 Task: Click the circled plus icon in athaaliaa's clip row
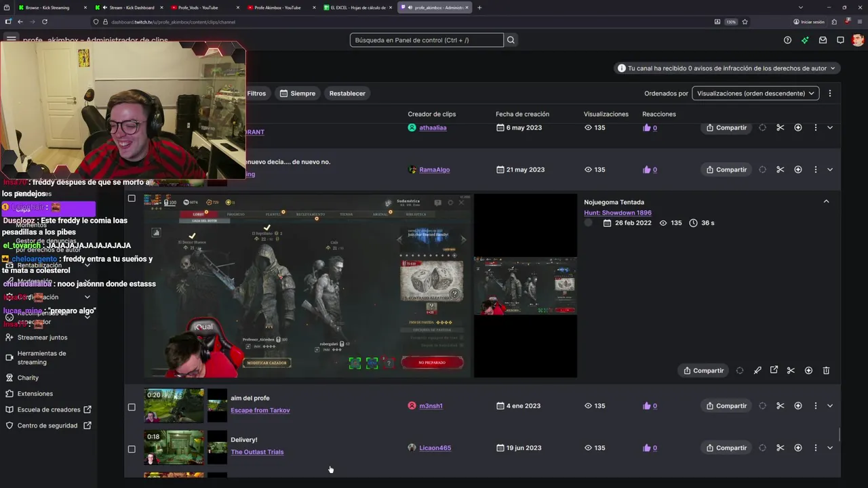click(x=797, y=127)
